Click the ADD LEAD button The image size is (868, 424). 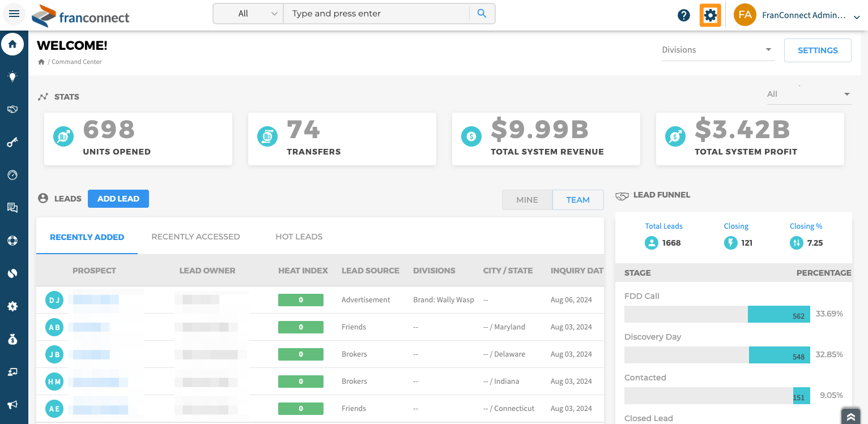click(118, 199)
